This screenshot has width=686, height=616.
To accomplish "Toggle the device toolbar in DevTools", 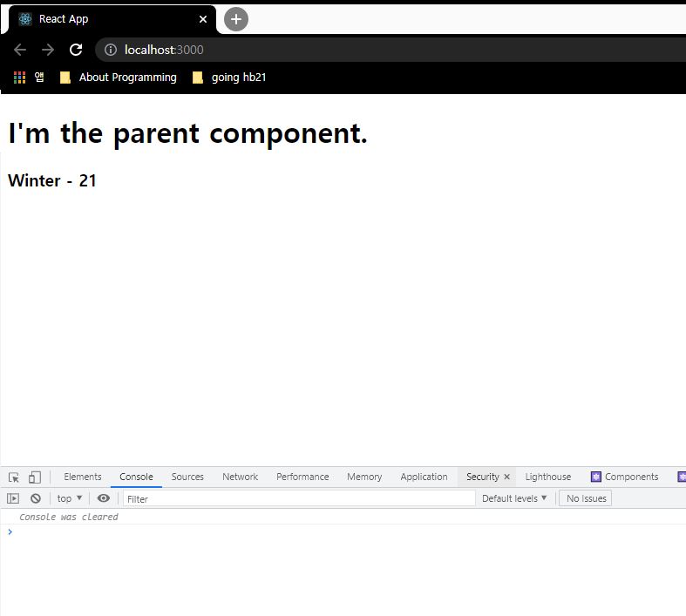I will [x=35, y=477].
